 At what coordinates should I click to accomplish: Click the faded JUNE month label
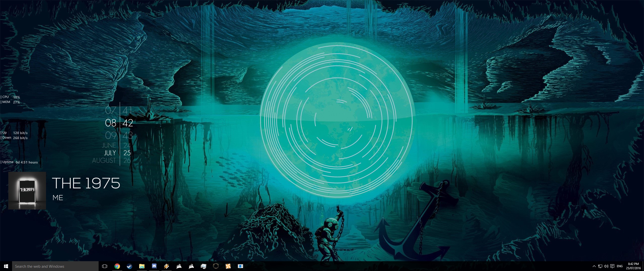(x=109, y=145)
